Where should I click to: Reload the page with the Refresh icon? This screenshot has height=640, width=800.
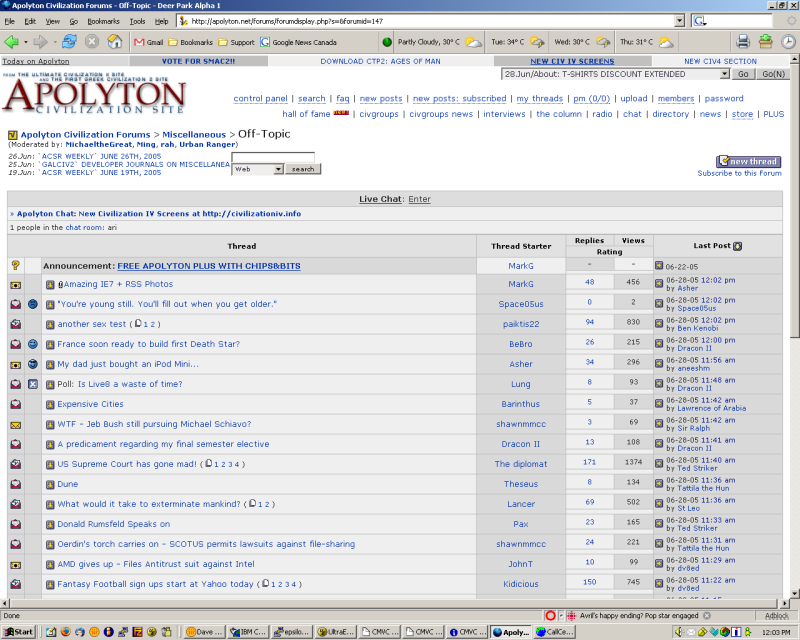click(69, 41)
